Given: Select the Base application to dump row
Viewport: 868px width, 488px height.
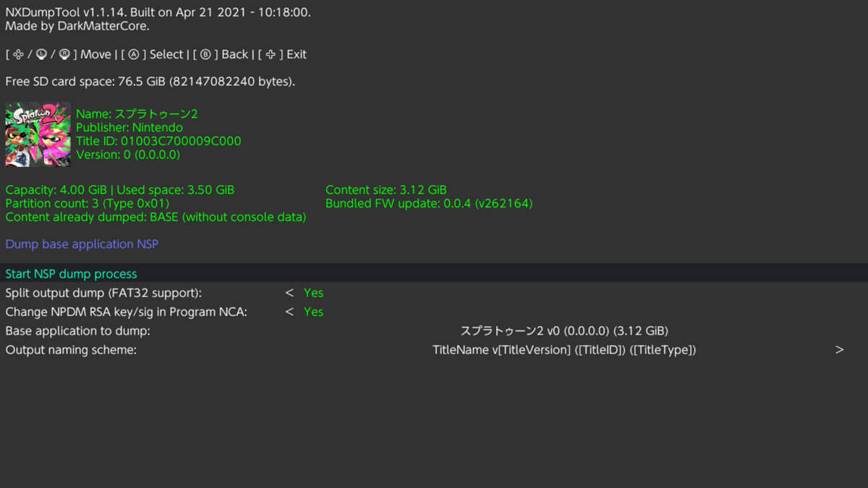Looking at the screenshot, I should [x=78, y=331].
